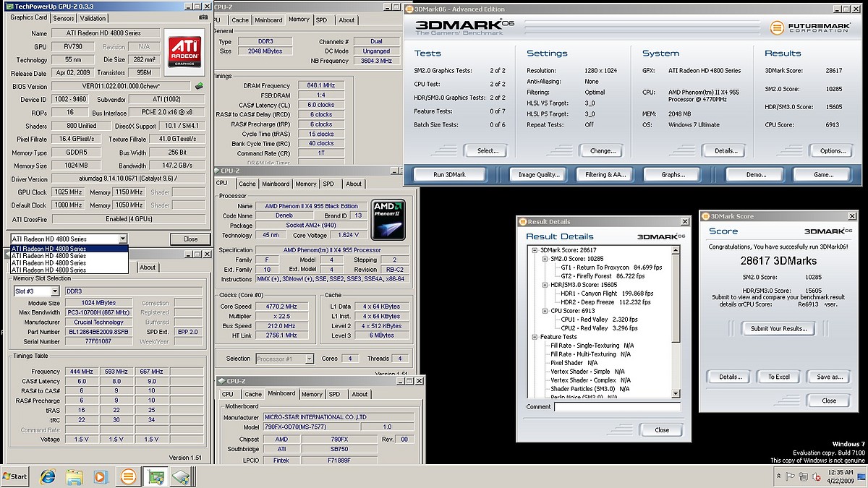Click Result Details title bar icon
The width and height of the screenshot is (868, 488).
pos(523,222)
